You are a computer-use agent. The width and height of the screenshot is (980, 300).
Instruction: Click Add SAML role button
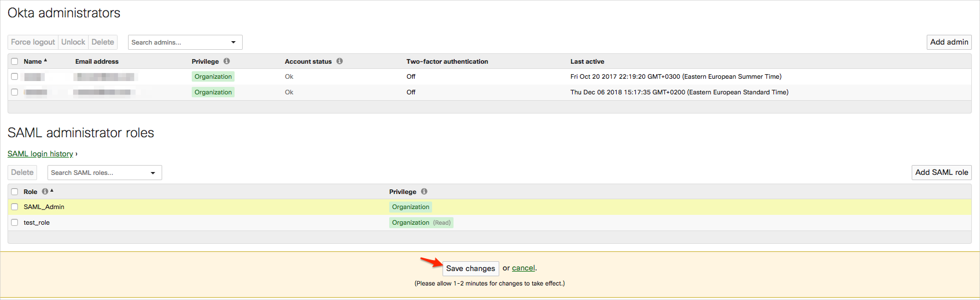tap(941, 173)
